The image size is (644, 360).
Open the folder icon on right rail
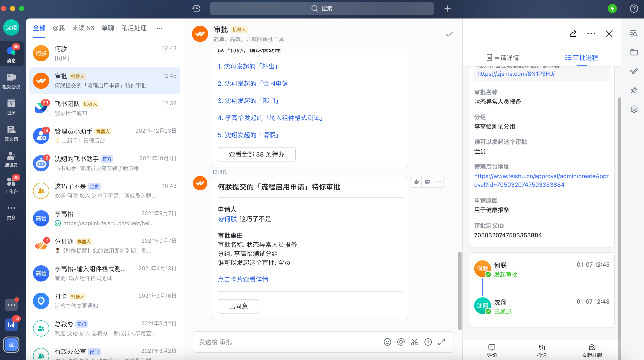[x=634, y=52]
